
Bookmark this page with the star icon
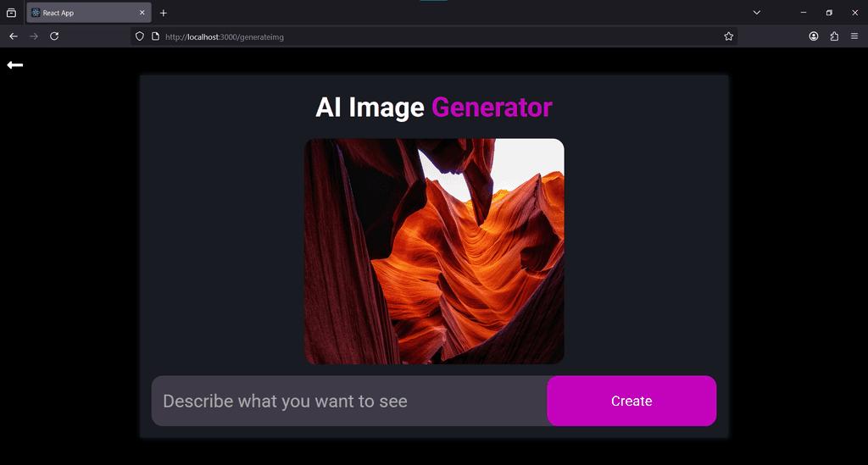(x=728, y=36)
